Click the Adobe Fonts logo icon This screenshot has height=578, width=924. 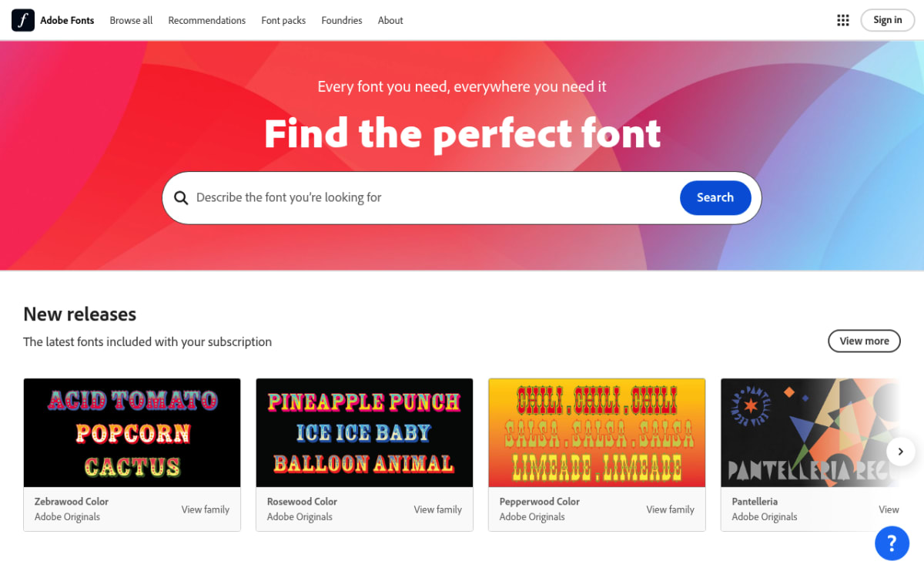coord(23,20)
